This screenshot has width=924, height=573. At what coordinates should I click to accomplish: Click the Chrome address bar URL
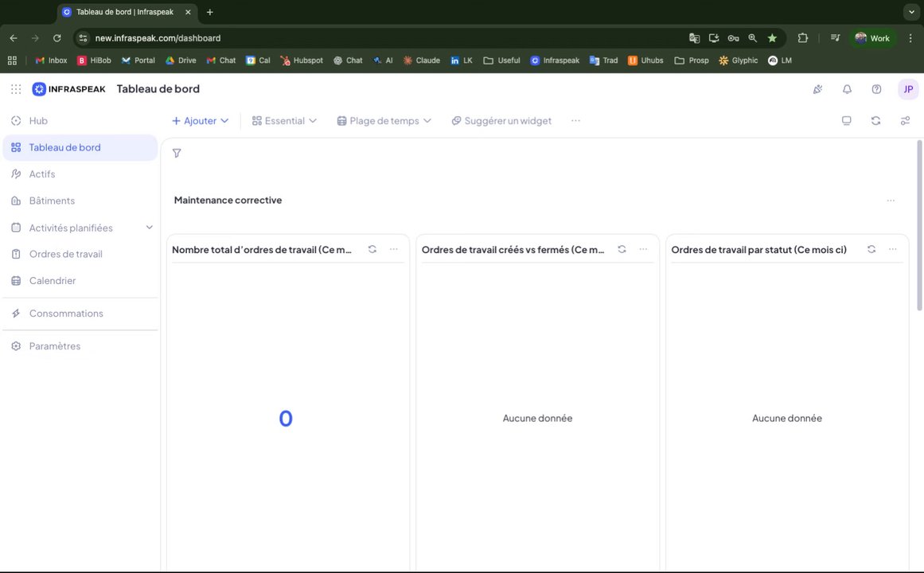click(158, 38)
